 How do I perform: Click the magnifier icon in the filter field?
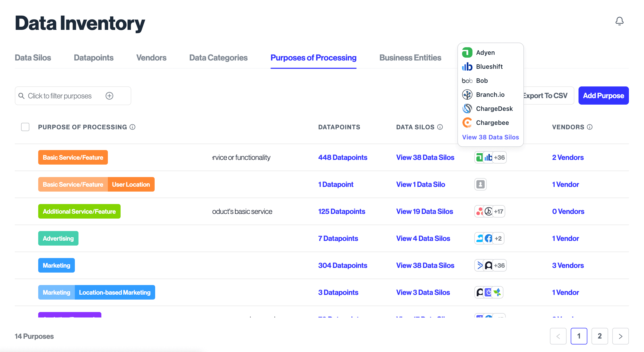(22, 96)
